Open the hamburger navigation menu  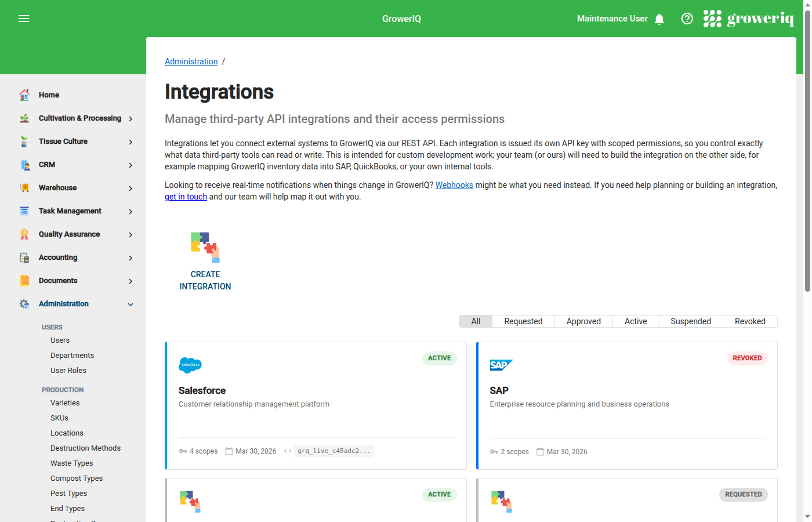click(24, 18)
